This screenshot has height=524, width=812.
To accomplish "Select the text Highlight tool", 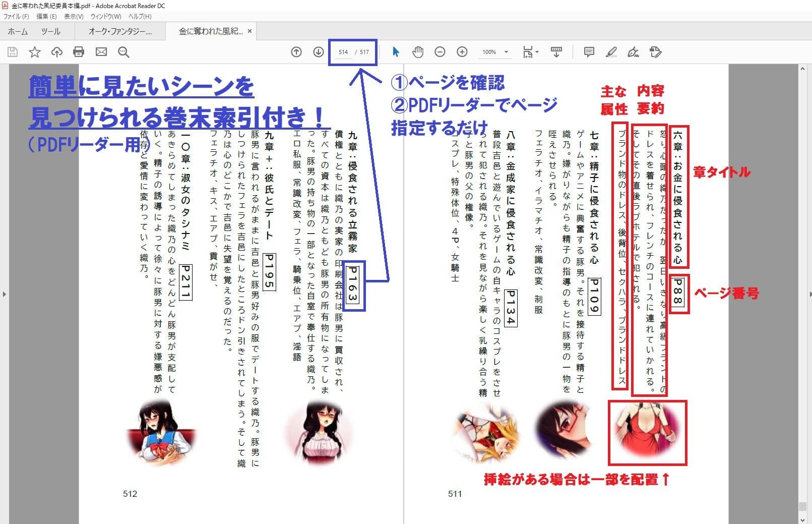I will tap(611, 52).
